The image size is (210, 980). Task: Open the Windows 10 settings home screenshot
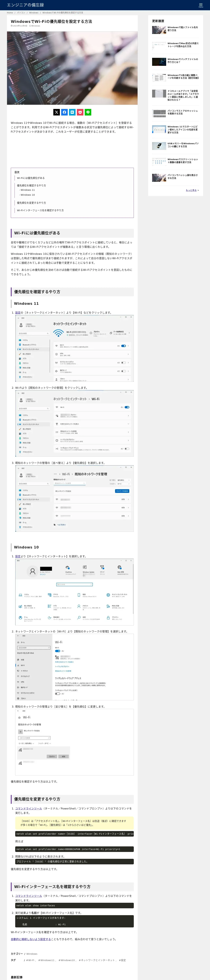[74, 592]
